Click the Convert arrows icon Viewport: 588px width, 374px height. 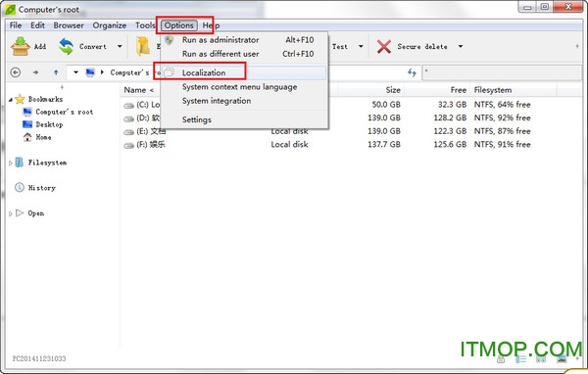tap(67, 46)
